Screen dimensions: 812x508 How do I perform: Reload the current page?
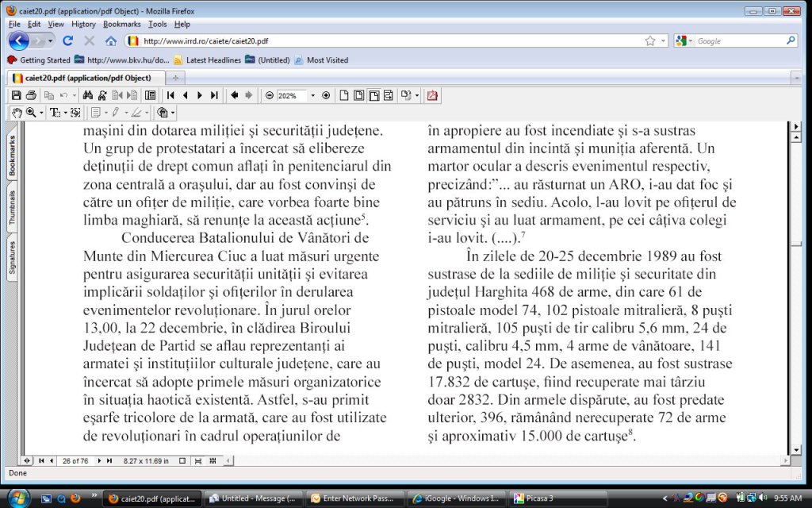68,40
